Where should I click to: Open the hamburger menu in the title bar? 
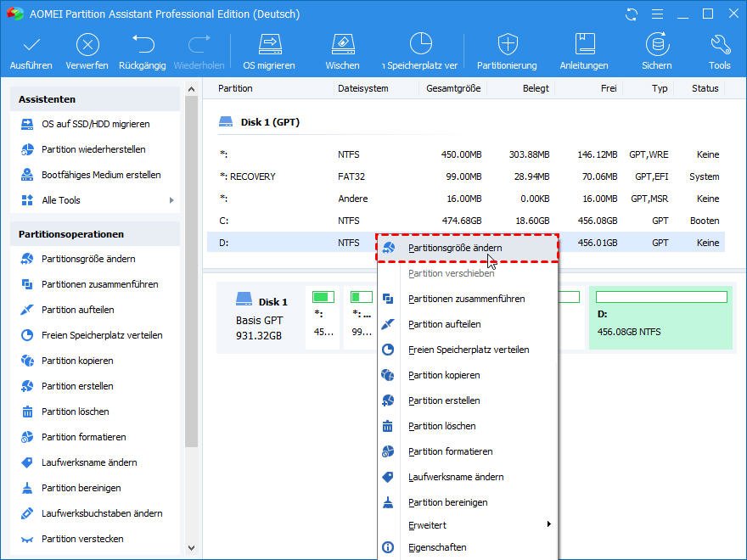click(x=657, y=14)
